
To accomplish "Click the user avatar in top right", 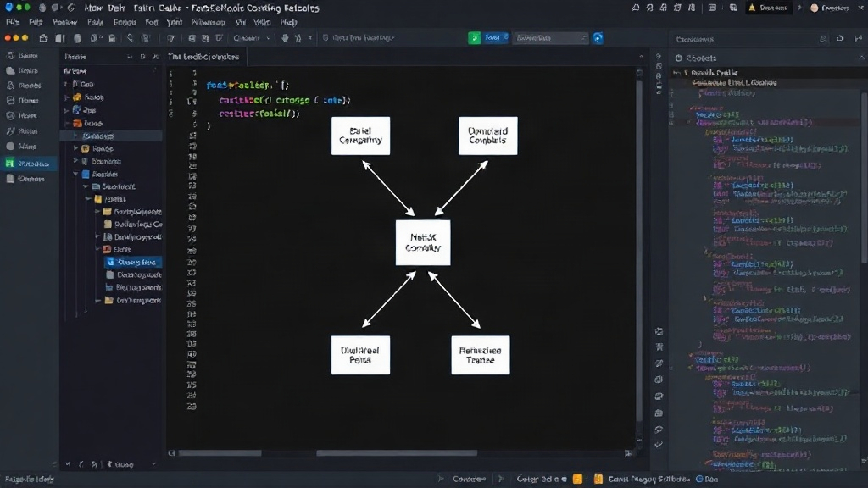I will click(x=815, y=8).
